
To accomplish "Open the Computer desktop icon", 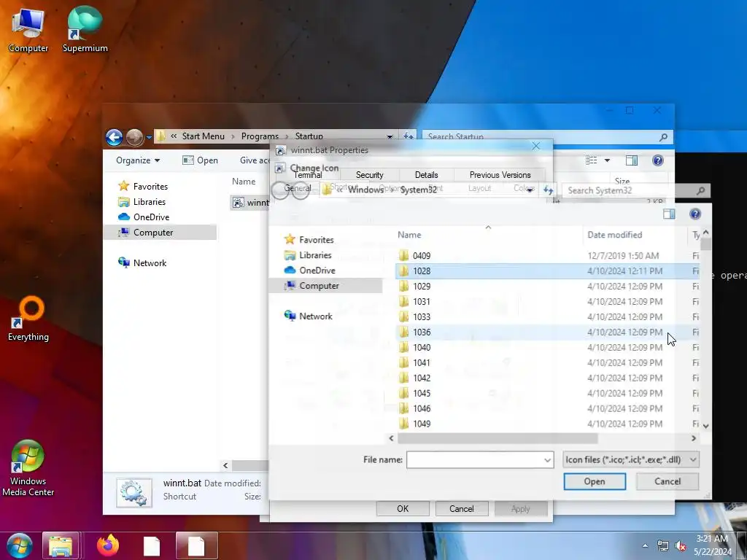I will [28, 29].
